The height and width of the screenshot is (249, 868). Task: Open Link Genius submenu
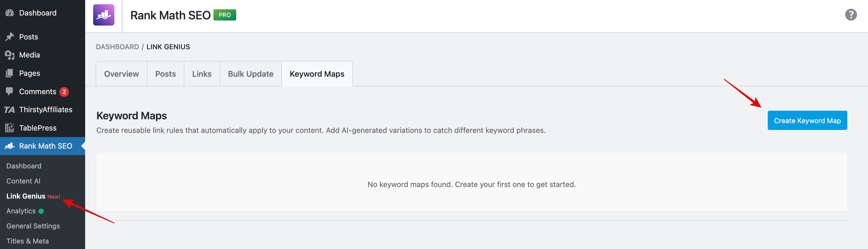(x=26, y=196)
